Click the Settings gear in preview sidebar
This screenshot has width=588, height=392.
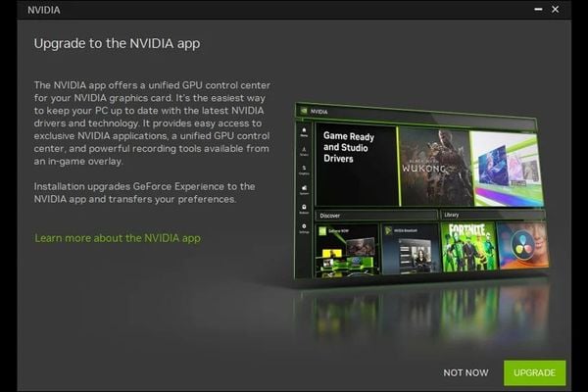304,228
